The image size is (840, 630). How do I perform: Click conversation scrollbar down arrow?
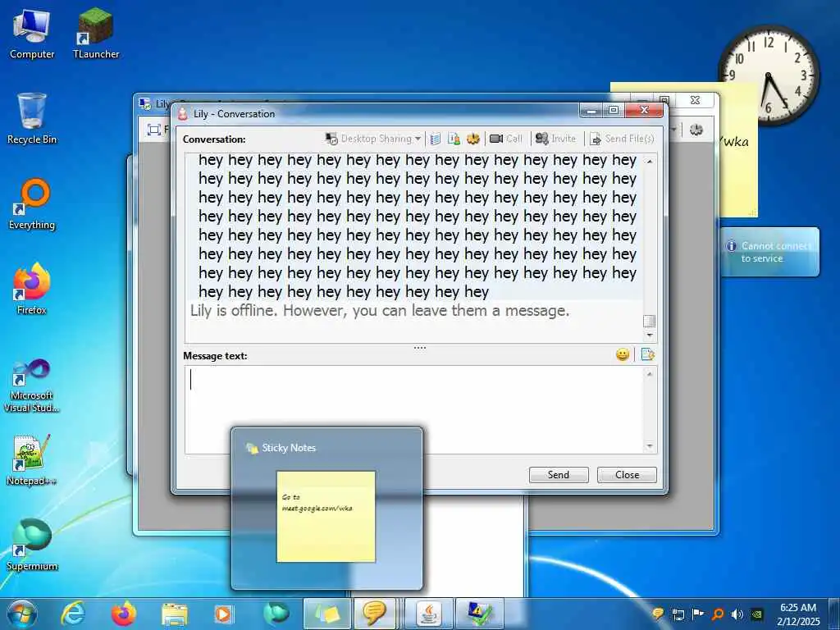pyautogui.click(x=650, y=336)
